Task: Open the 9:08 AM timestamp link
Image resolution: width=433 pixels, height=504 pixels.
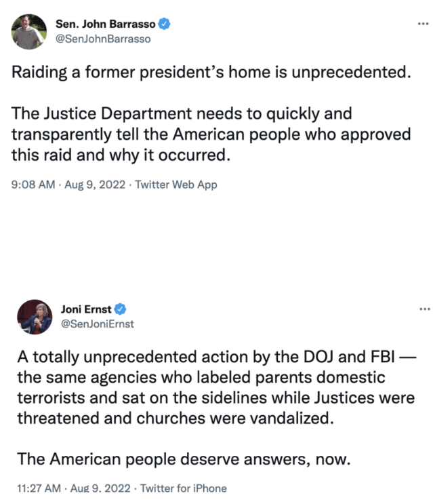Action: 33,185
